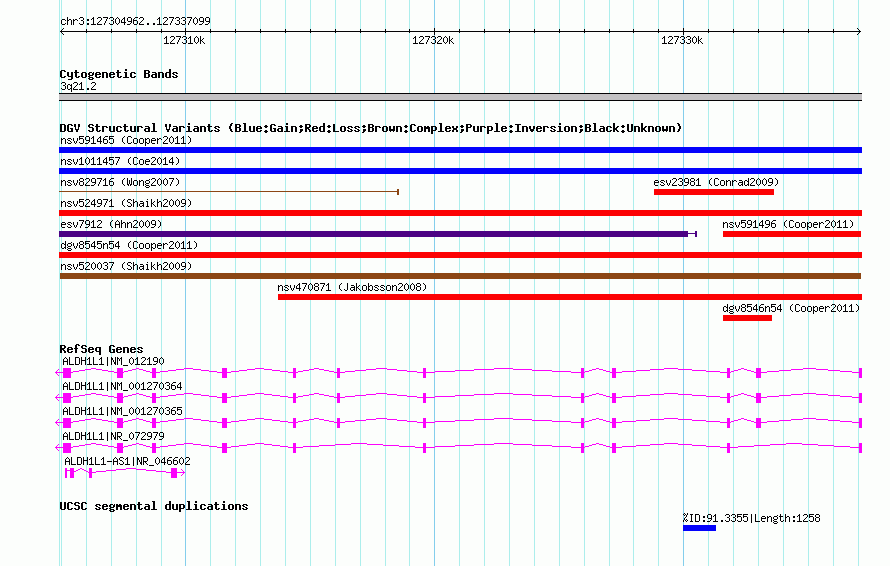Open the nsv470871 (Jakobsson2008) label
Screen dimensions: 890x566
click(x=352, y=287)
